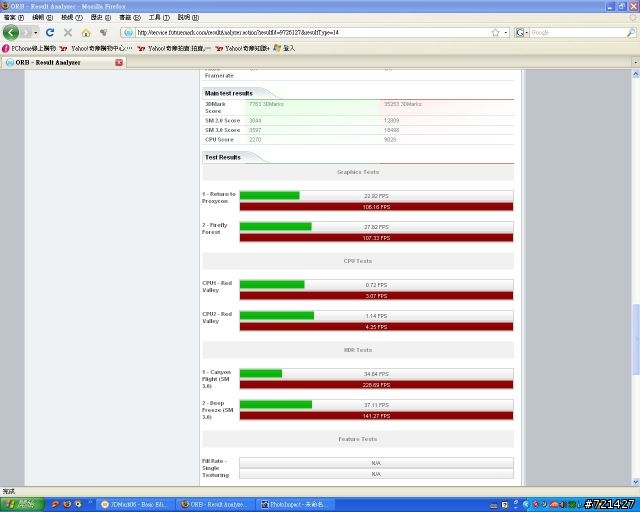Click the page scrollbar up arrow
The width and height of the screenshot is (640, 512).
(x=636, y=74)
